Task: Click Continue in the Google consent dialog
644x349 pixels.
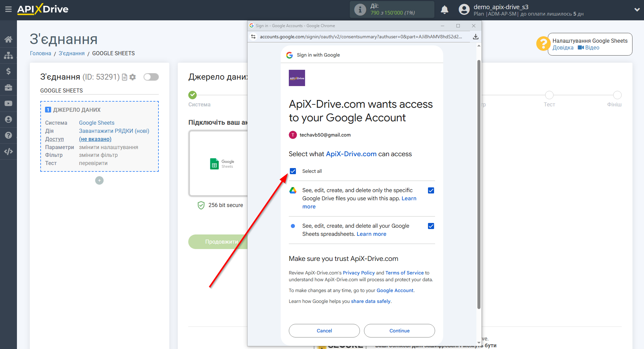Action: click(399, 330)
